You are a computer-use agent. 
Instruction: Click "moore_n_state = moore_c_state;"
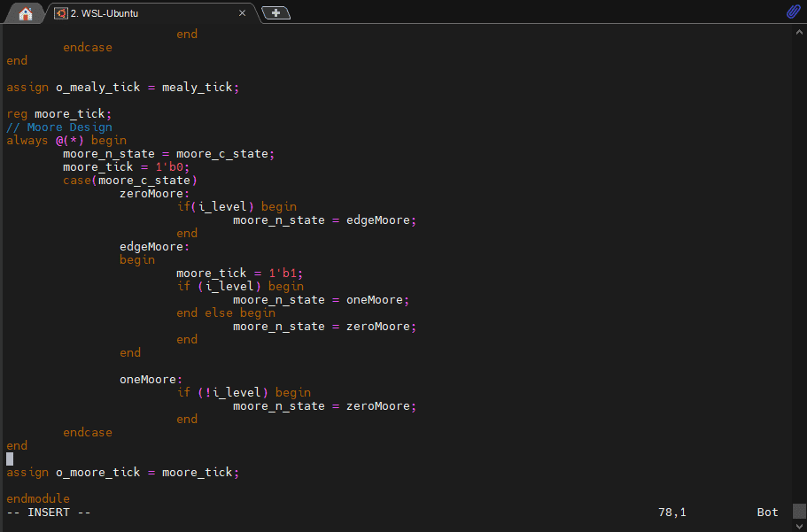coord(169,154)
